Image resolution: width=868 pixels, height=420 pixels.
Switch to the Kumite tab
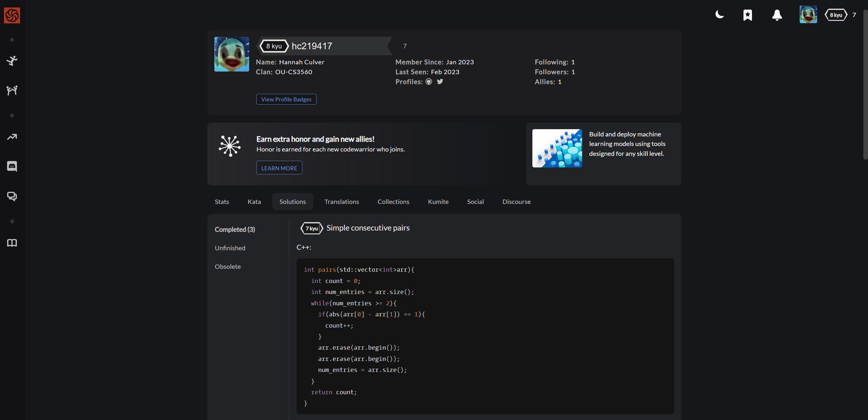coord(438,202)
